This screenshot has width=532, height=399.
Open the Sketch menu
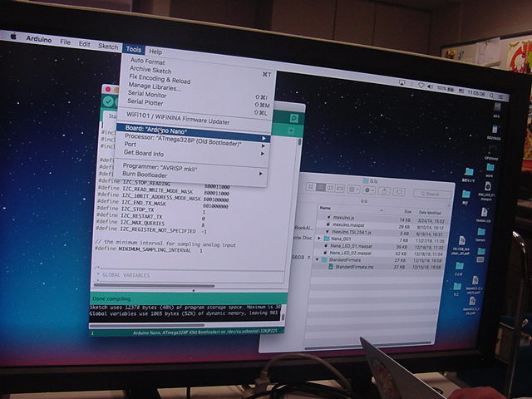(x=108, y=47)
